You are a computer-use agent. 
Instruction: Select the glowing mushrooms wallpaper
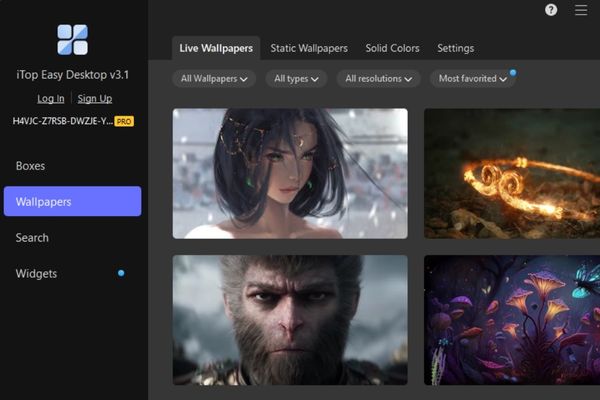(x=512, y=320)
